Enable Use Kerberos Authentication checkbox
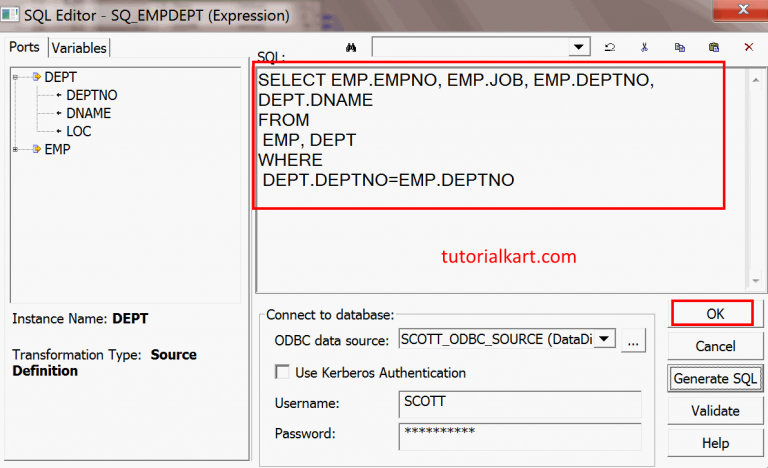 282,373
